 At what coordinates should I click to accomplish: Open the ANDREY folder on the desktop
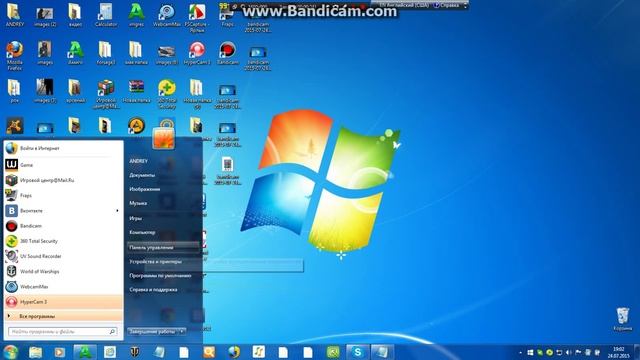tap(14, 15)
